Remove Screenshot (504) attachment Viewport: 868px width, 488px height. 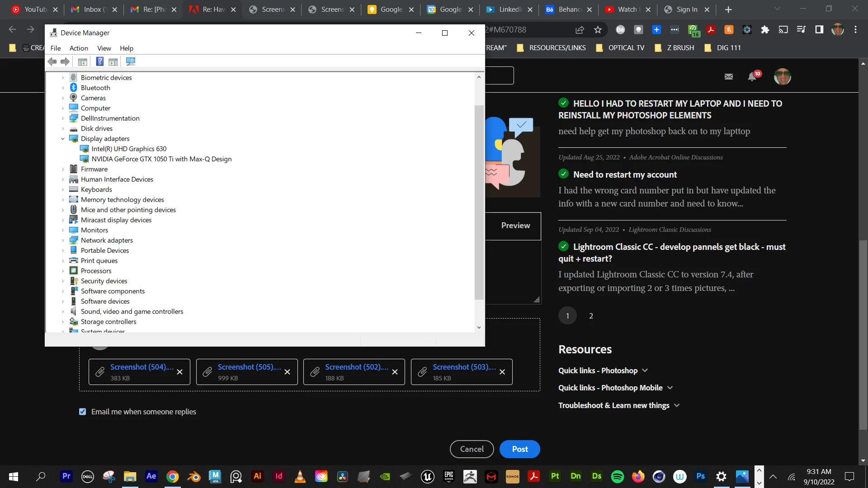(180, 372)
